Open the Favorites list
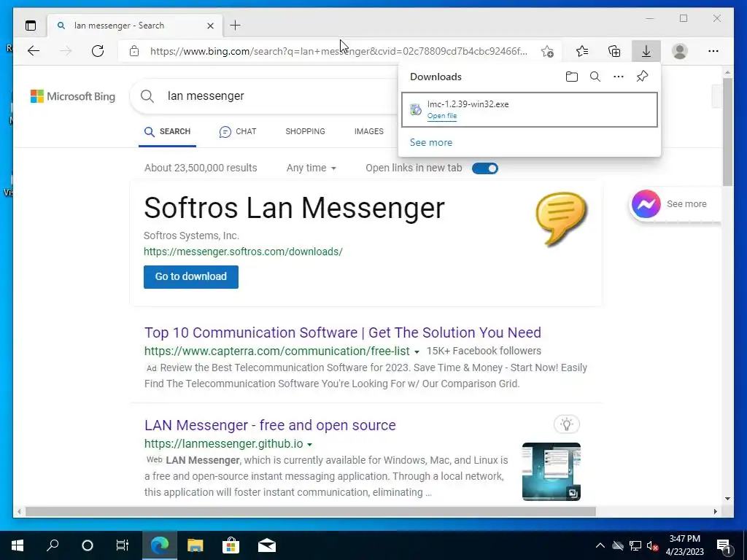This screenshot has width=747, height=560. [x=582, y=51]
